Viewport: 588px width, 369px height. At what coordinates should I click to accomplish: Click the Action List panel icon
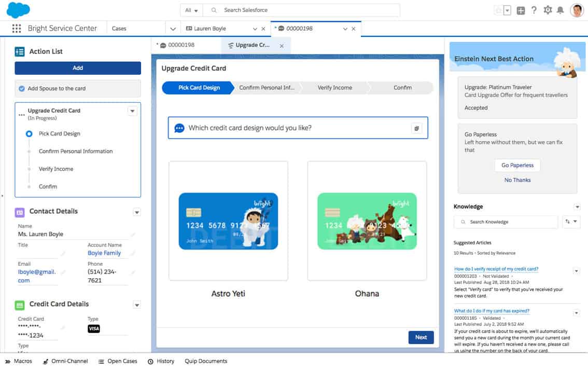click(20, 51)
